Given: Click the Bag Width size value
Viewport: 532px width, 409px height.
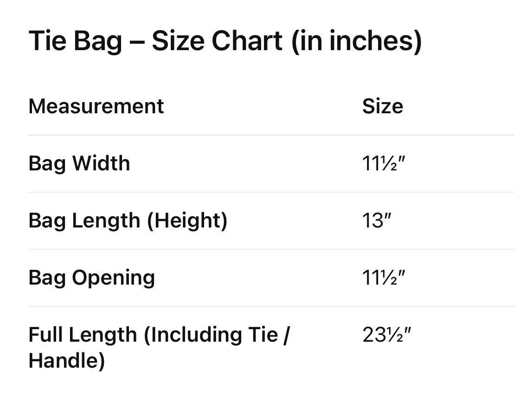Looking at the screenshot, I should 384,163.
